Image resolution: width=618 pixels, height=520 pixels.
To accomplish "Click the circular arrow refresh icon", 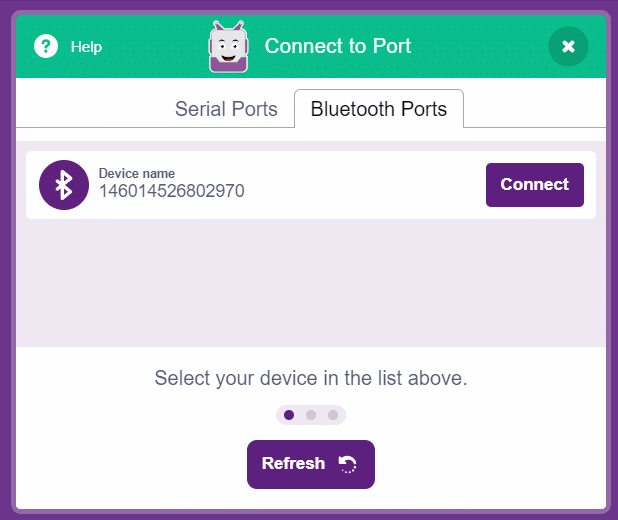I will tap(348, 464).
